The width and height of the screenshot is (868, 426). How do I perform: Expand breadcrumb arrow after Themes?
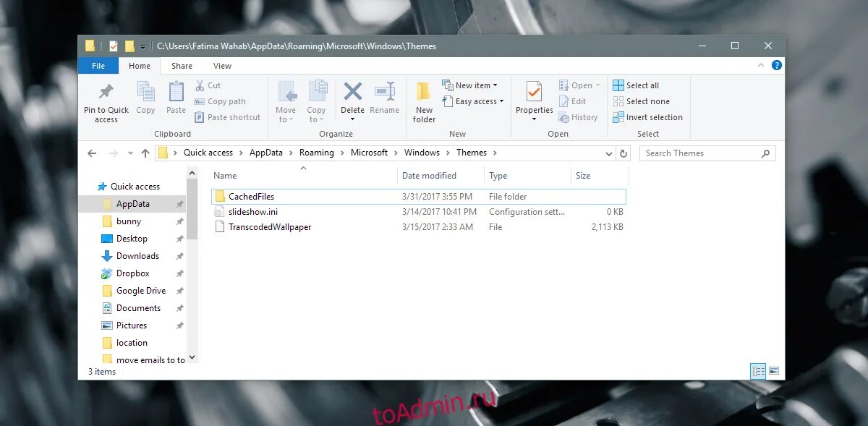click(494, 153)
